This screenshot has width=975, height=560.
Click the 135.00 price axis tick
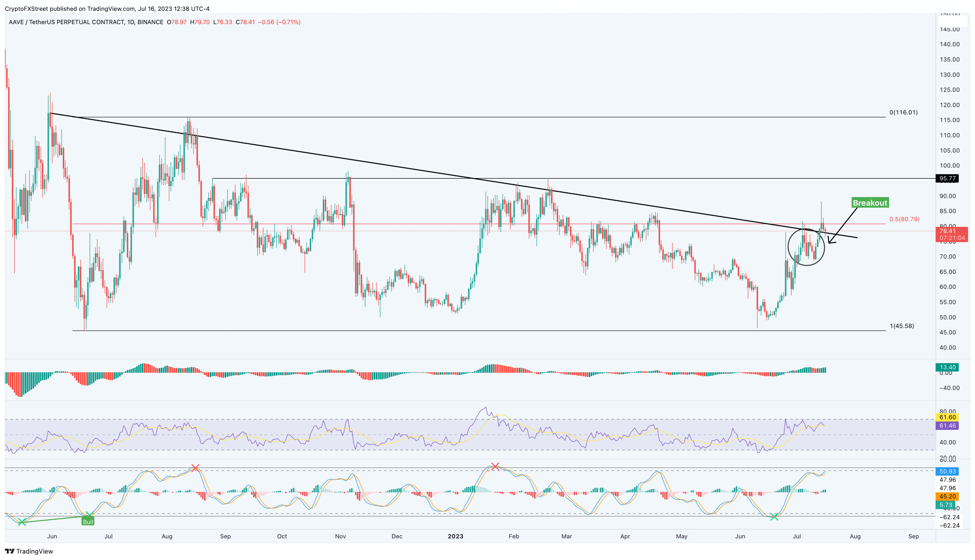click(x=949, y=59)
